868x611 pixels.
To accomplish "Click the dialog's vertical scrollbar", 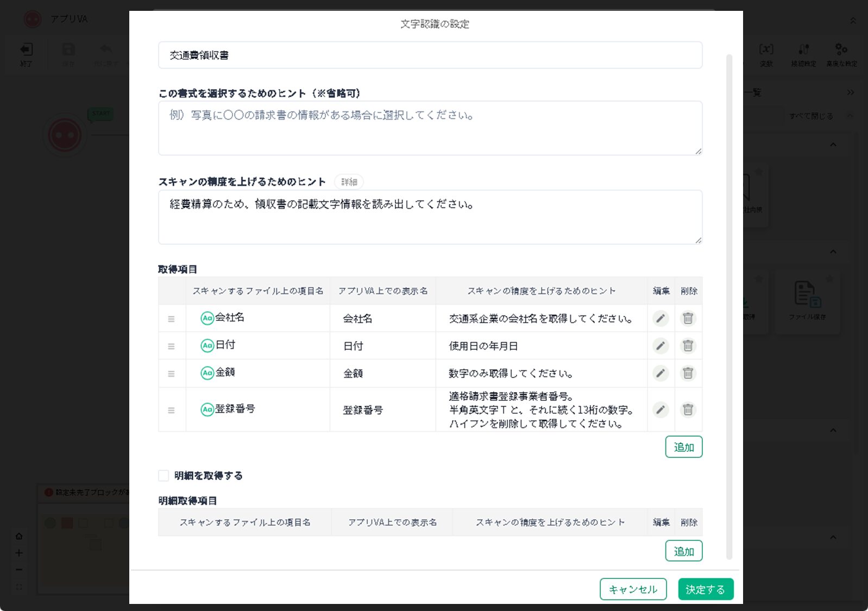I will click(x=729, y=304).
